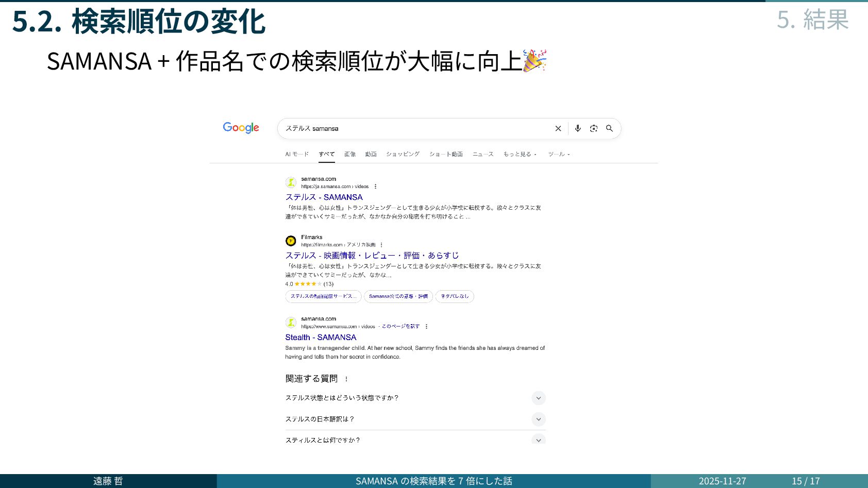Open the Stealth - SAMANSA result link
The width and height of the screenshot is (868, 488).
(x=321, y=338)
